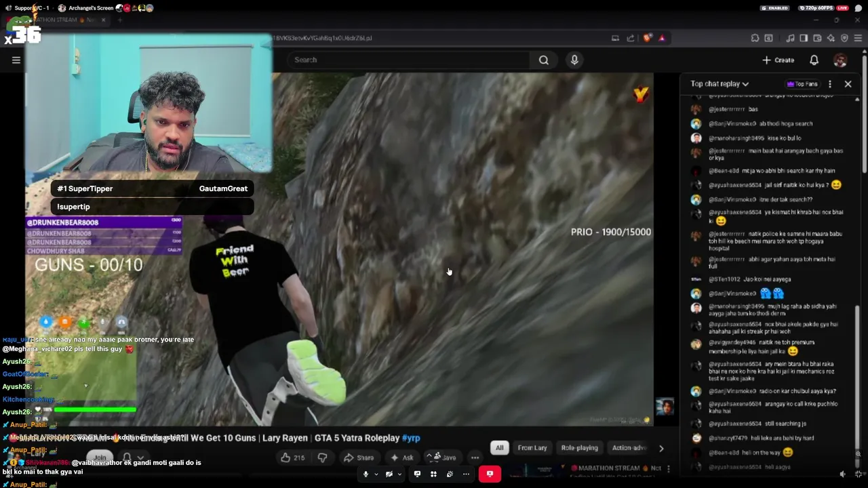This screenshot has width=868, height=488.
Task: Toggle fullscreen for the stream
Action: pos(858,474)
